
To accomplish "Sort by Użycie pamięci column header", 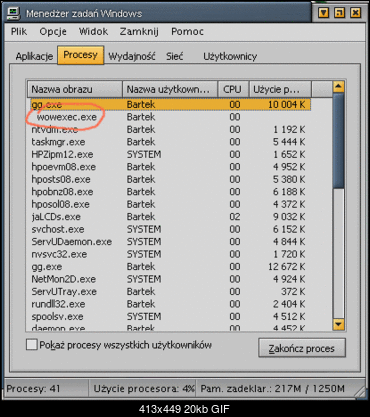I will pos(280,89).
